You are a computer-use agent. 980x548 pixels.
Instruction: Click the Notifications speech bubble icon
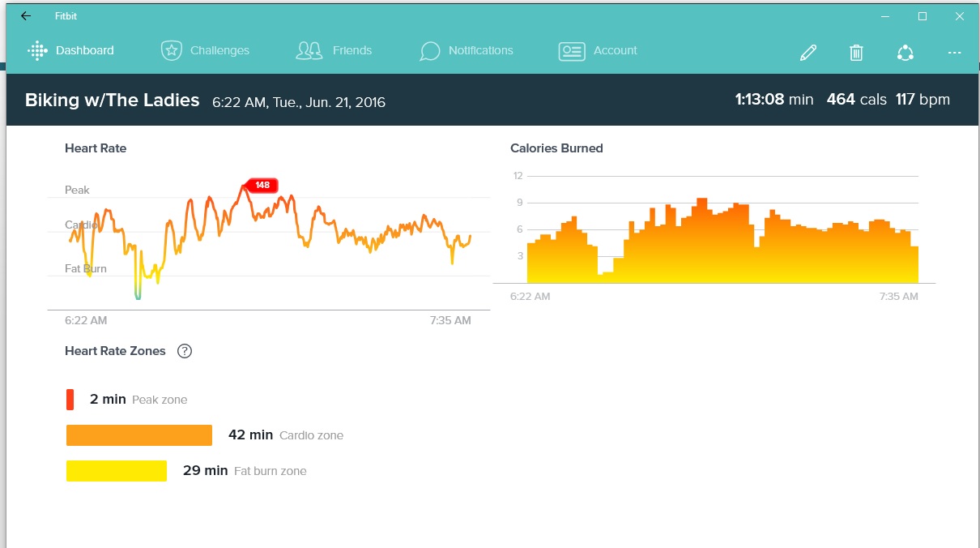coord(430,52)
